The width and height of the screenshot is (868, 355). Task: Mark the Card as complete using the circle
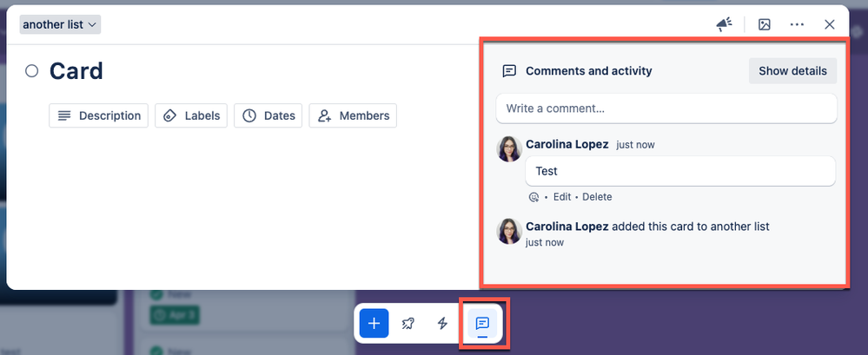(32, 71)
